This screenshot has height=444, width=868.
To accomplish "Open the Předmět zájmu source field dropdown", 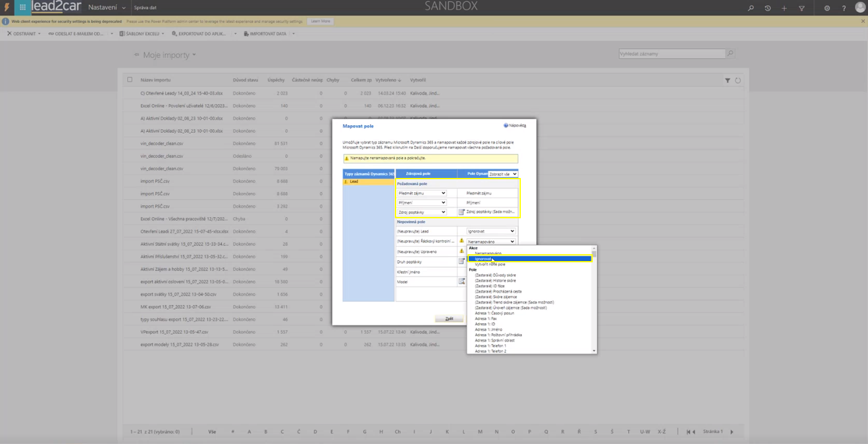I will tap(422, 193).
